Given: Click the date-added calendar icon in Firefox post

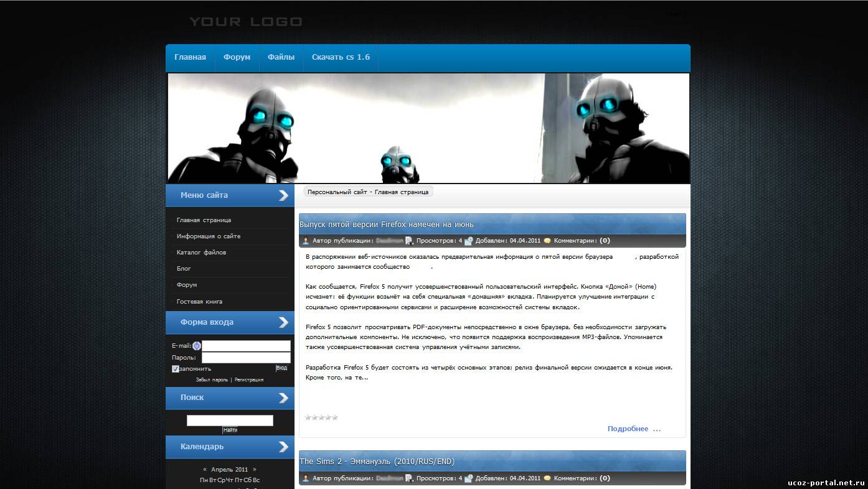Looking at the screenshot, I should (468, 241).
